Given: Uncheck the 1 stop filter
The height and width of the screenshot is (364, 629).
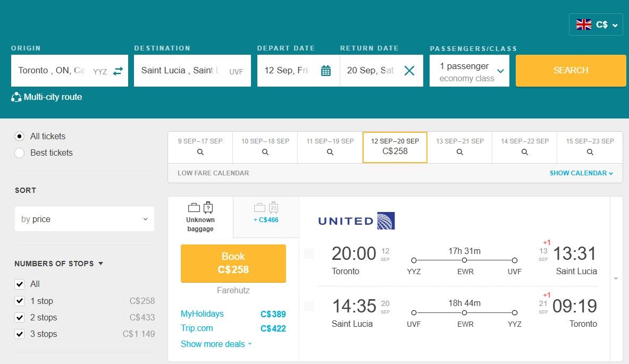Looking at the screenshot, I should [x=20, y=301].
